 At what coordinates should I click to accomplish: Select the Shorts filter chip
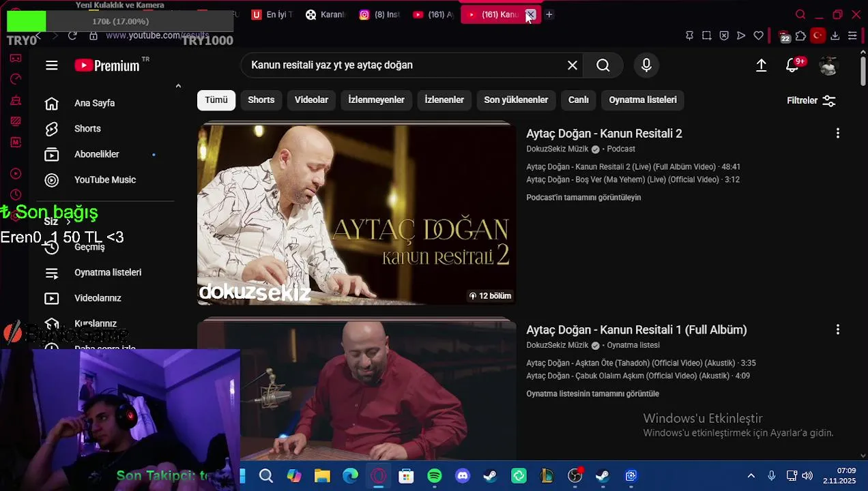pos(261,100)
